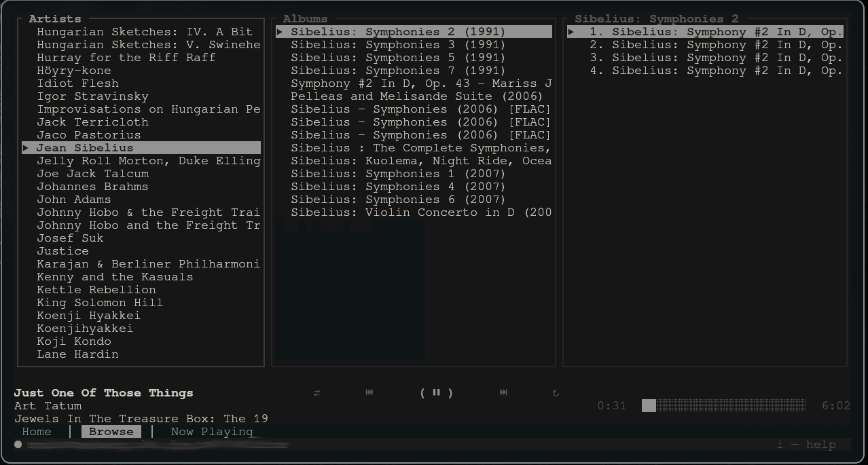868x465 pixels.
Task: Select artist Justice
Action: coord(62,251)
